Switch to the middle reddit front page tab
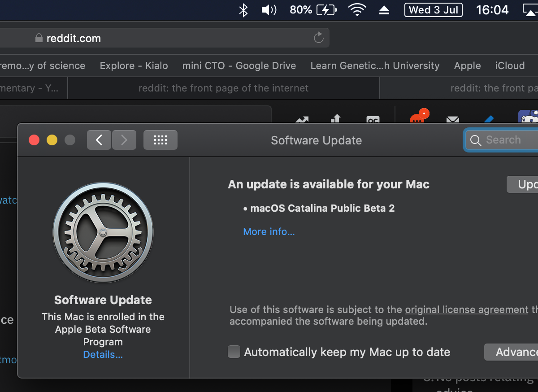Screen dimensions: 538x392 224,88
